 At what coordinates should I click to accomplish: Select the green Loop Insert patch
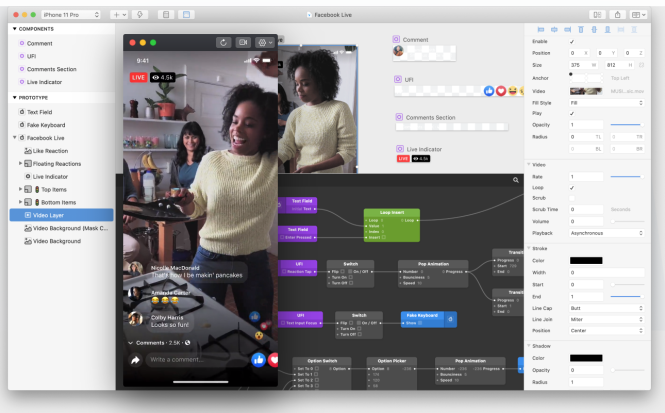coord(392,225)
